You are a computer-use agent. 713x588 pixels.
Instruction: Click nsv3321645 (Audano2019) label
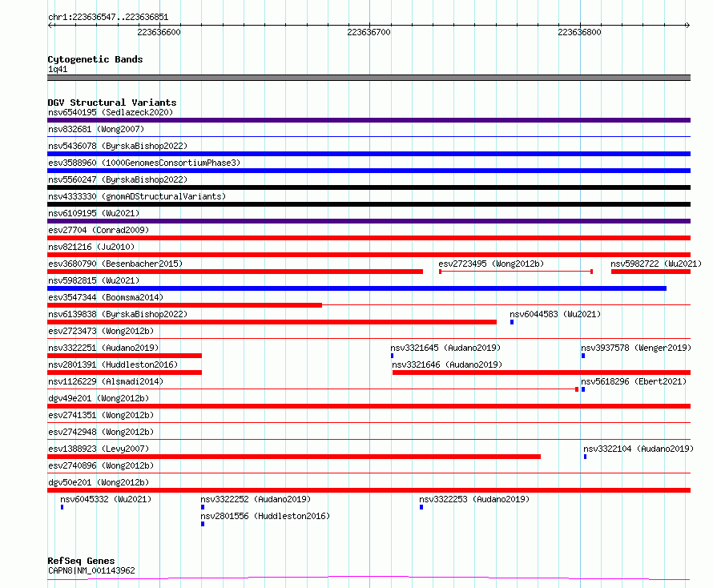(445, 348)
